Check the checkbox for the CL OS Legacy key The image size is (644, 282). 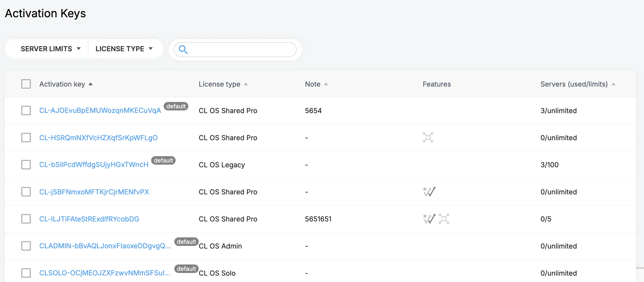coord(26,165)
